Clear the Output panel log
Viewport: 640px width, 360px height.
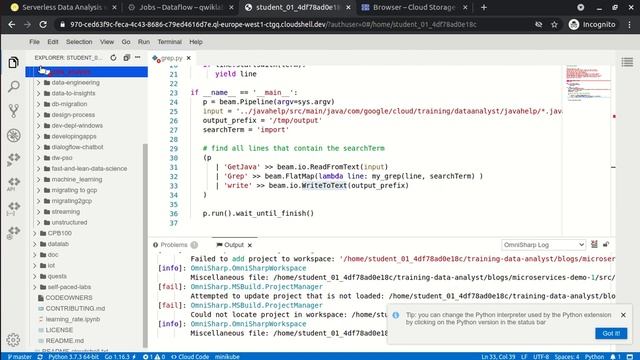[x=594, y=244]
